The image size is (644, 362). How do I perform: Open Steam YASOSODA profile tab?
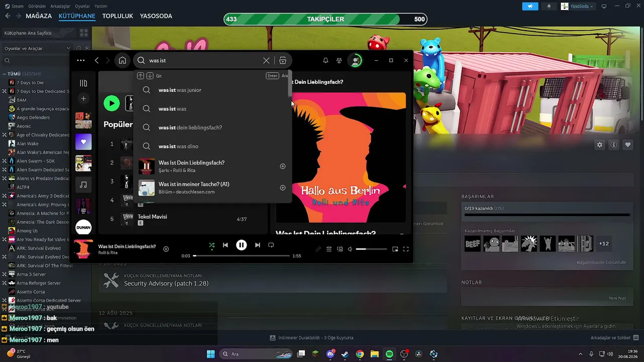[156, 16]
